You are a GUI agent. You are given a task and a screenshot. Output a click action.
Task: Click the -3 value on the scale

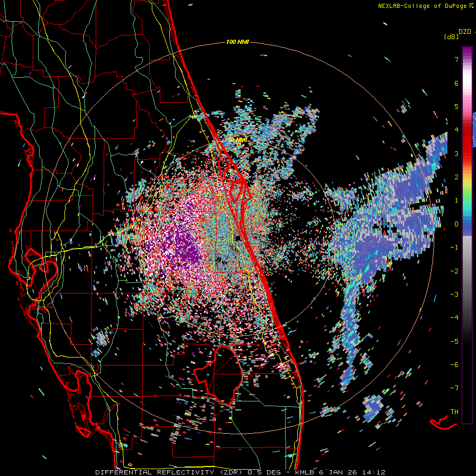tap(454, 294)
